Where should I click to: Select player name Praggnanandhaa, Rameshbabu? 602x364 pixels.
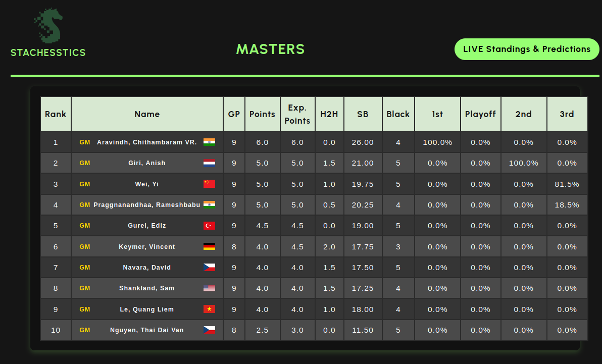pos(146,205)
